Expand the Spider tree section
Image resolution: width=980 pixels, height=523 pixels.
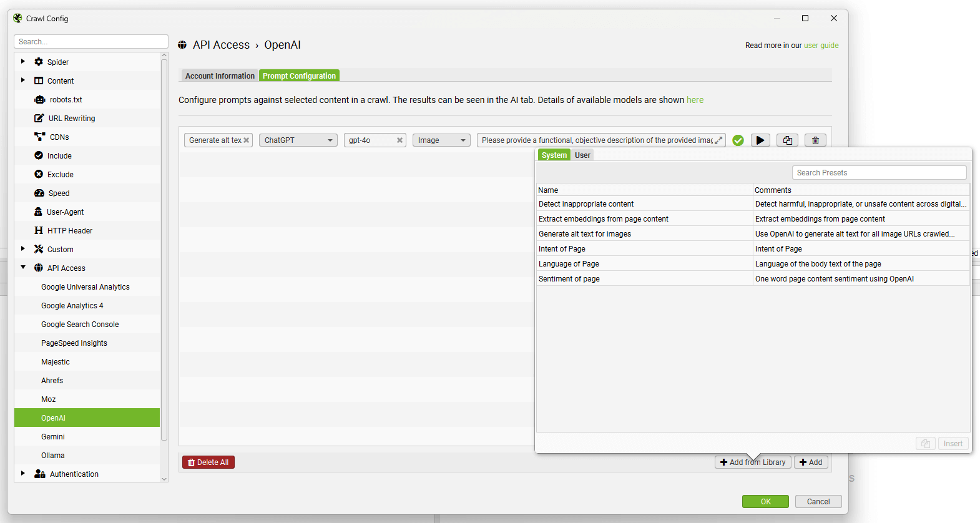coord(23,62)
